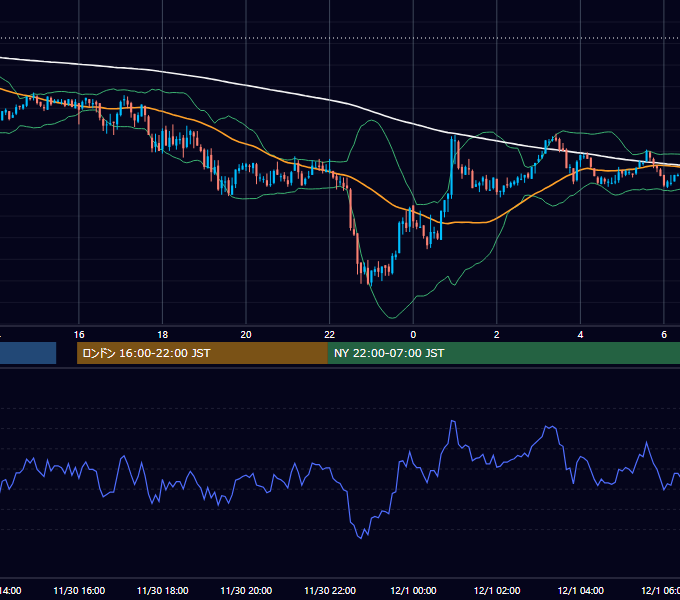This screenshot has height=600, width=680.
Task: Select the NY 22:00-07:00 JST session bar
Action: tap(504, 353)
